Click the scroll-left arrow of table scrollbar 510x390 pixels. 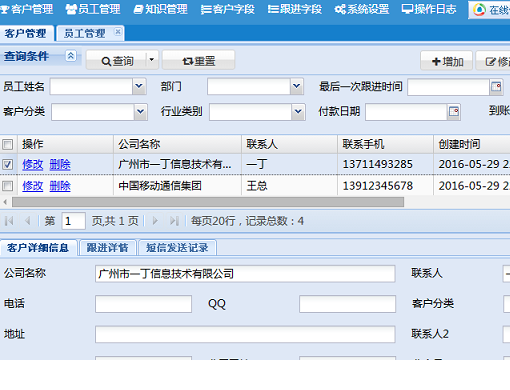[x=5, y=202]
